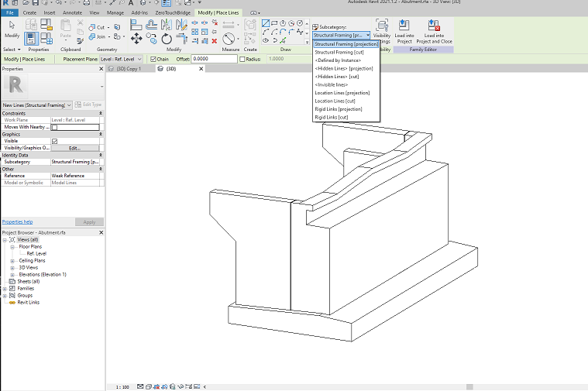The height and width of the screenshot is (391, 588).
Task: Select the Measure Between Two References tool
Action: pyautogui.click(x=229, y=25)
